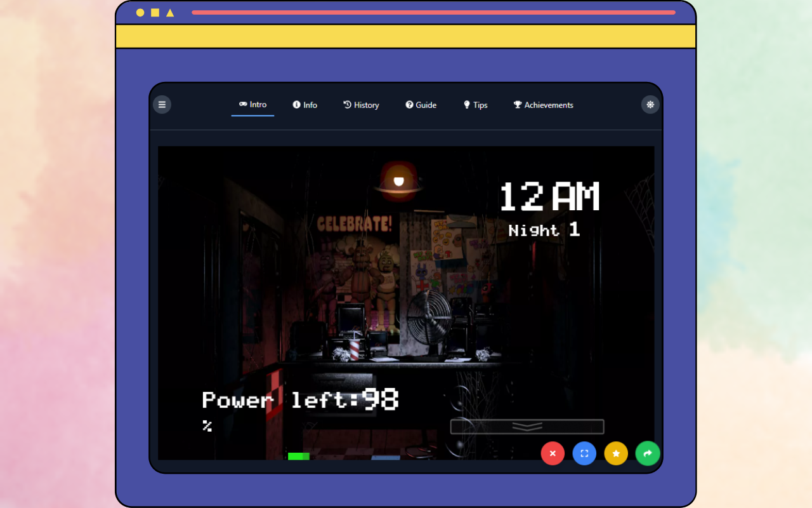The width and height of the screenshot is (812, 508).
Task: Open the hamburger menu icon
Action: pyautogui.click(x=162, y=104)
